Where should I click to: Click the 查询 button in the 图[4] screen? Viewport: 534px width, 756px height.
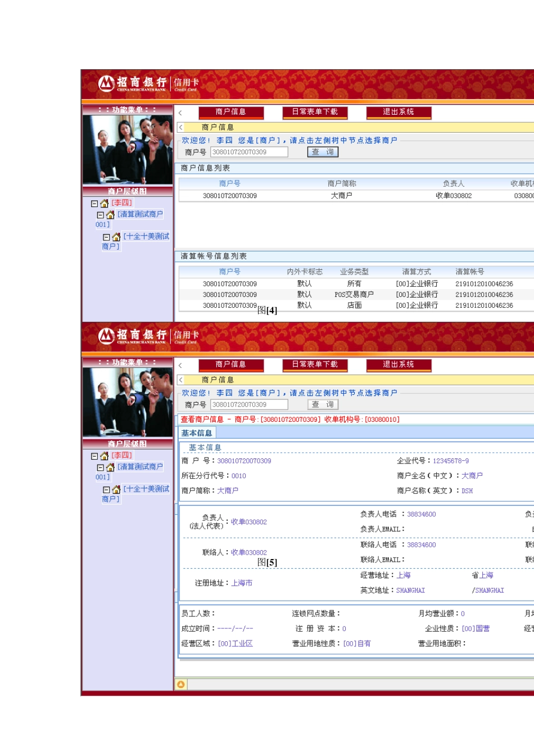323,152
